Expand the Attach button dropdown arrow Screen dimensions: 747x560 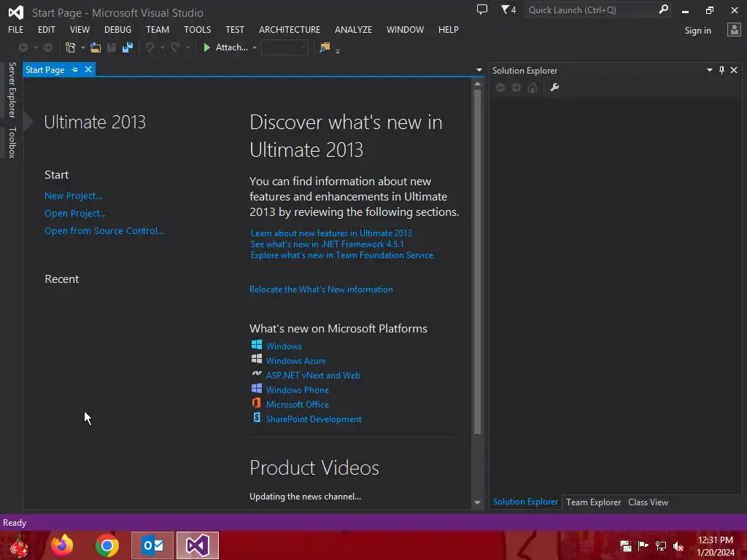click(255, 47)
